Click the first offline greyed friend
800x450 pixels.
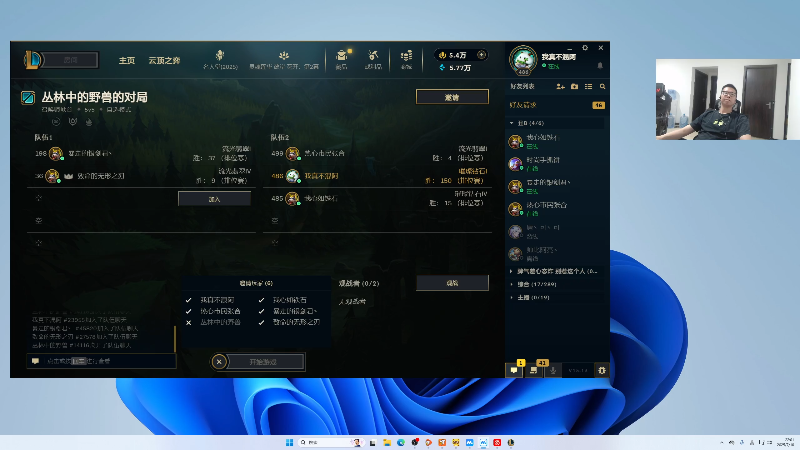pos(556,232)
